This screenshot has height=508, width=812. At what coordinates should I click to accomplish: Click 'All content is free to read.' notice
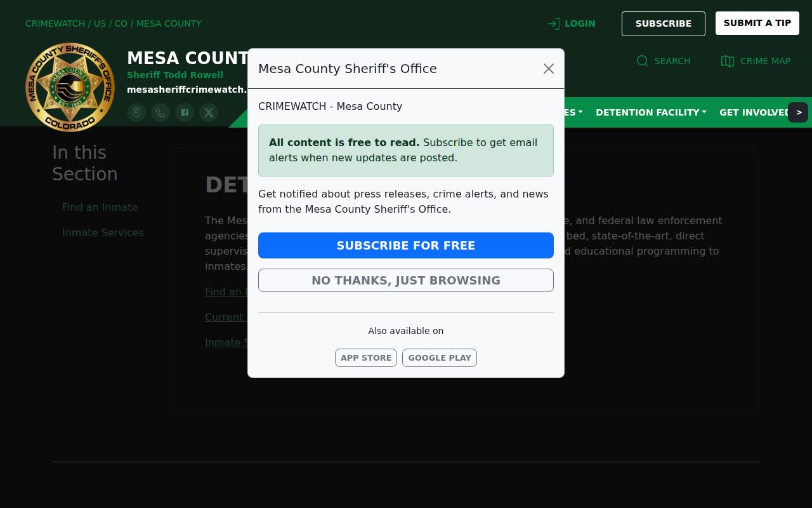click(406, 150)
